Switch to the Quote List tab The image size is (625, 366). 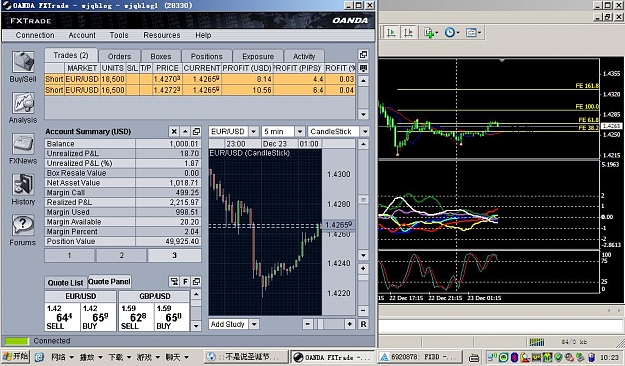[x=65, y=283]
